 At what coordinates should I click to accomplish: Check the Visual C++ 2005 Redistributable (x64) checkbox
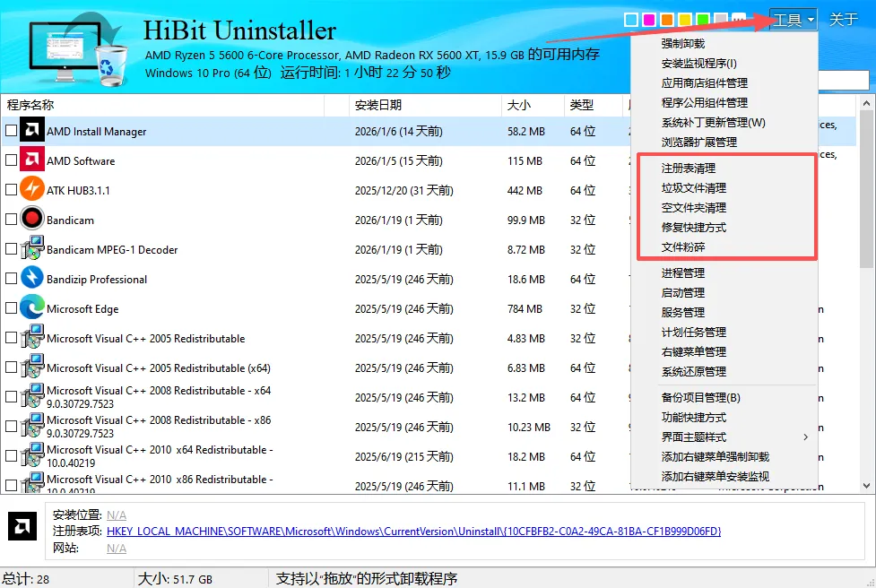coord(11,367)
